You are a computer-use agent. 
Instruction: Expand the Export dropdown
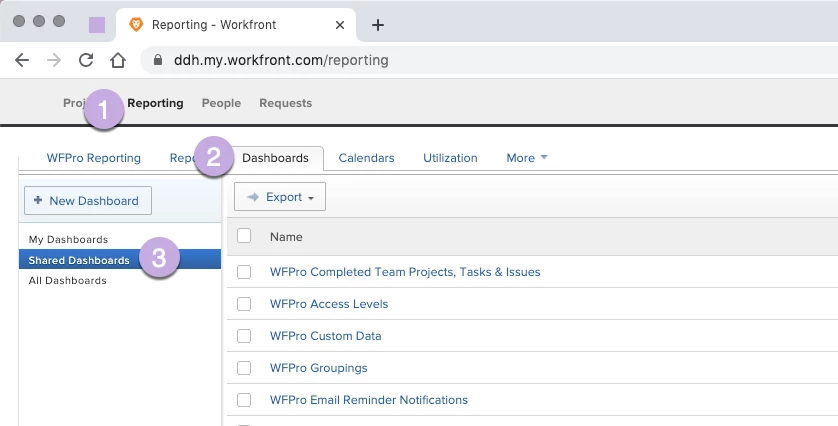280,197
